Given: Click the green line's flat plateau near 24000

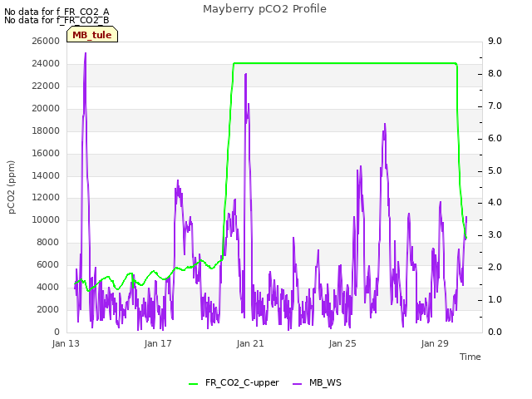Looking at the screenshot, I should 345,63.
